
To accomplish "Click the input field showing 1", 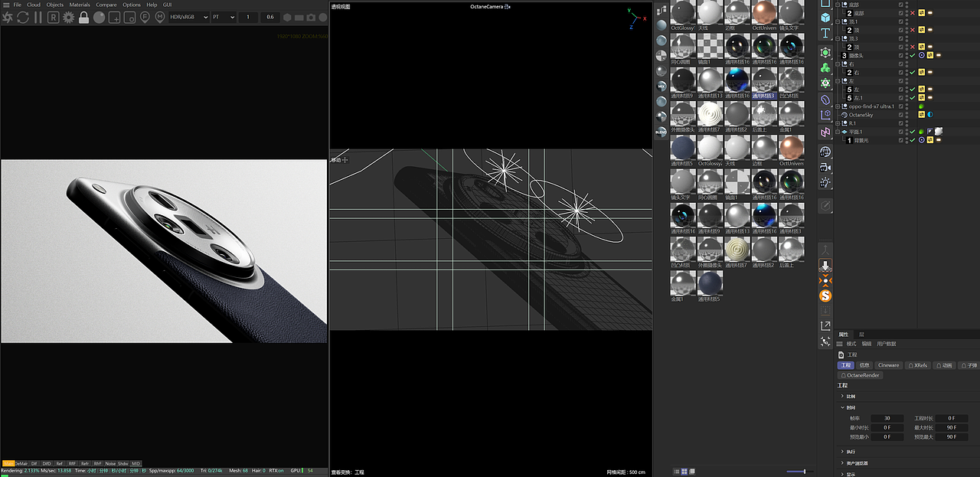I will (x=247, y=17).
